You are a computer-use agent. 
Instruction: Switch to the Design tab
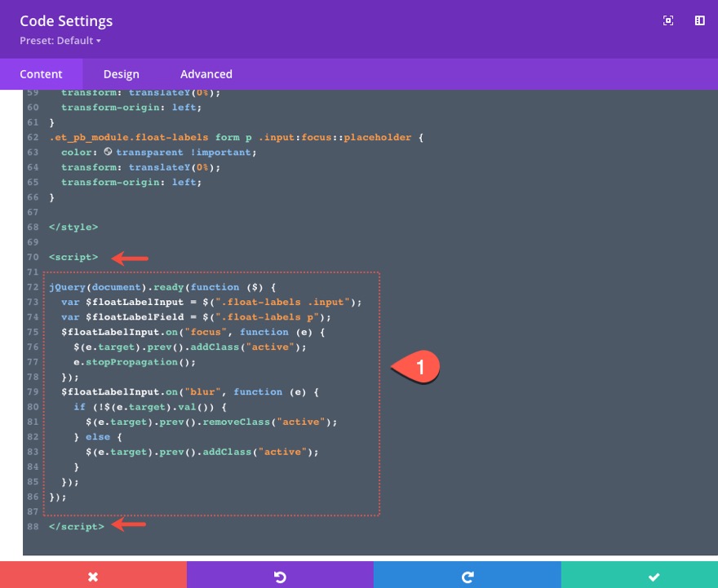[121, 74]
